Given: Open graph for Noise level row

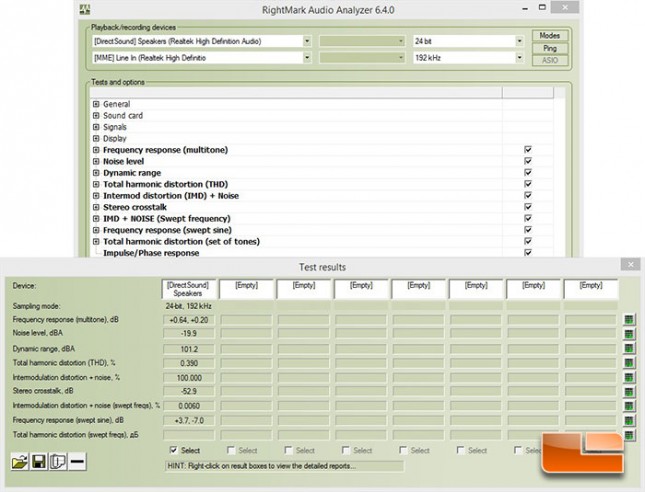Looking at the screenshot, I should click(629, 334).
